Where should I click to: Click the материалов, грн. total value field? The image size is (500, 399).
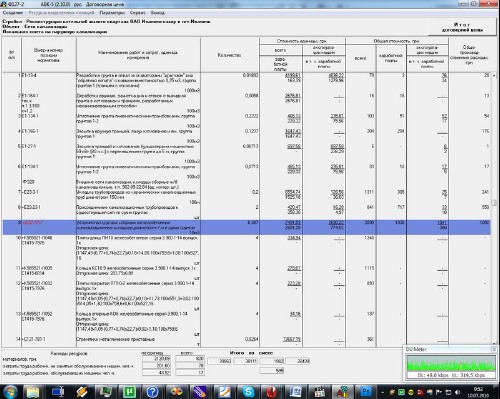[190, 359]
